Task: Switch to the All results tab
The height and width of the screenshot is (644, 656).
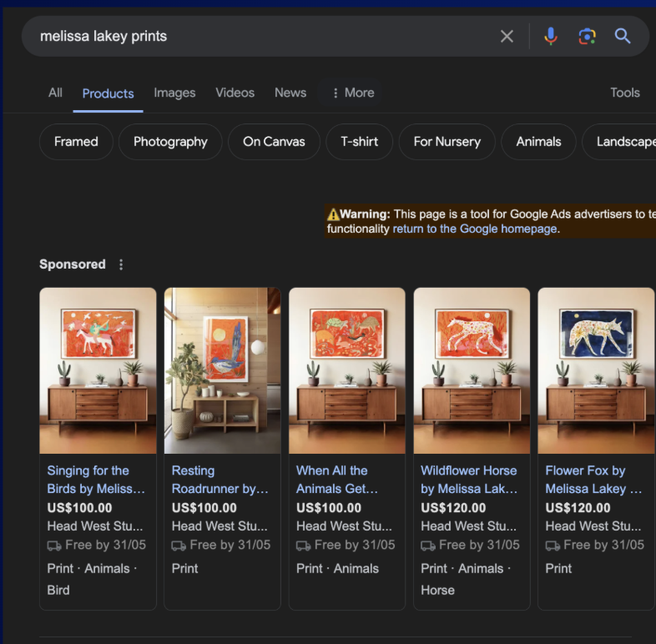Action: click(55, 93)
